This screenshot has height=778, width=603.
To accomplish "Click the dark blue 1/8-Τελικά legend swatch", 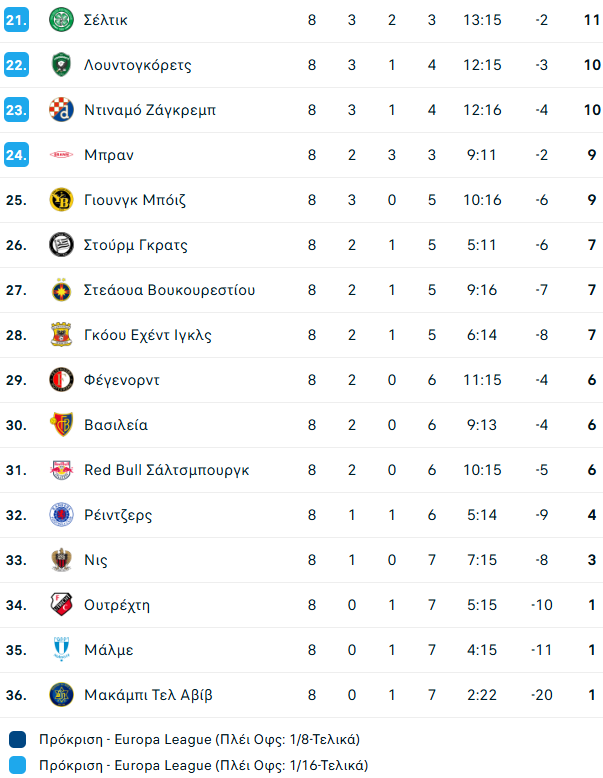I will [17, 740].
